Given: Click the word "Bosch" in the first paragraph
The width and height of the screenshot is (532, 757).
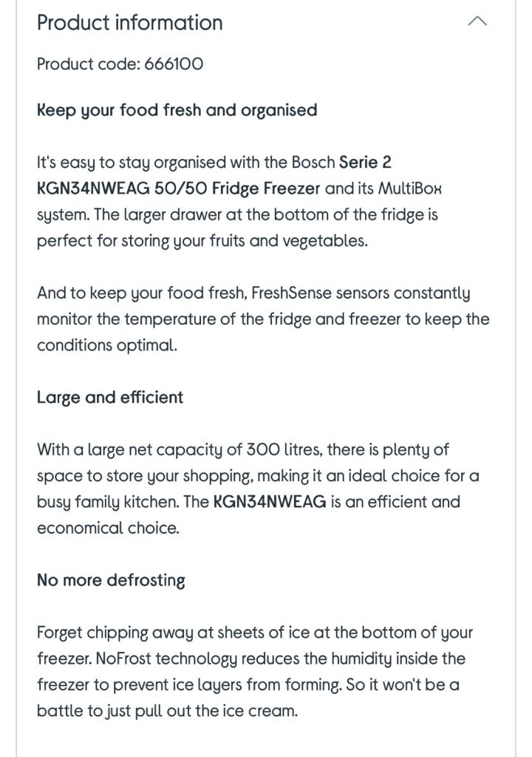Looking at the screenshot, I should (313, 162).
